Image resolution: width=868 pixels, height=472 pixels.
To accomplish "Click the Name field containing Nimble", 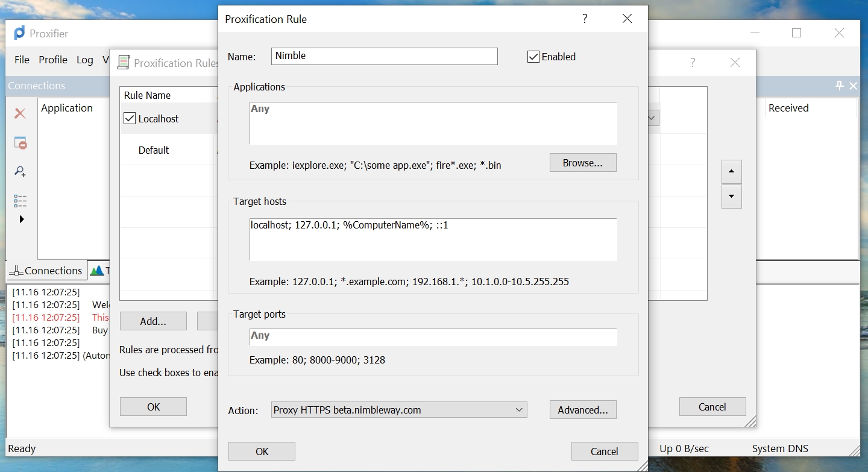I will (x=385, y=56).
